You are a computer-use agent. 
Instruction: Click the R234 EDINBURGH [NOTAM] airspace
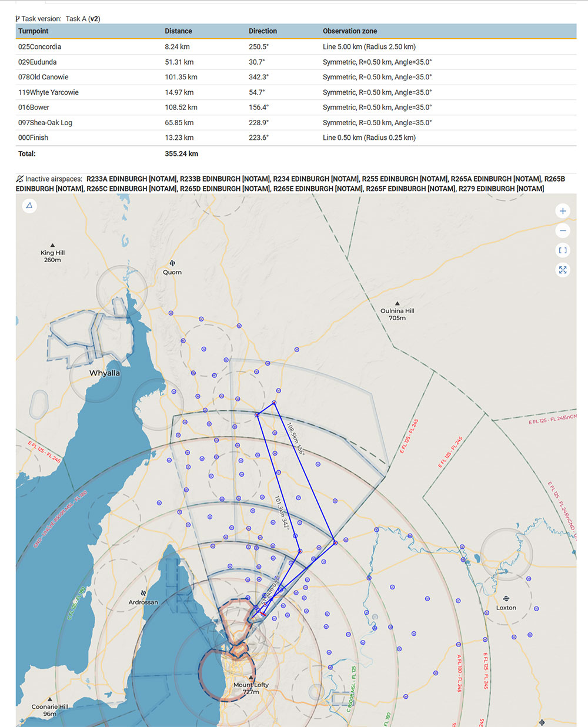click(316, 179)
